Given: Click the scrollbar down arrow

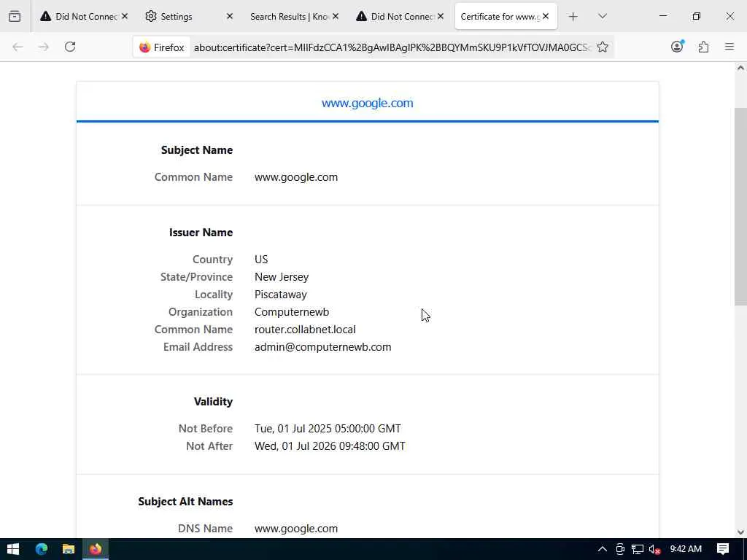Looking at the screenshot, I should tap(740, 532).
